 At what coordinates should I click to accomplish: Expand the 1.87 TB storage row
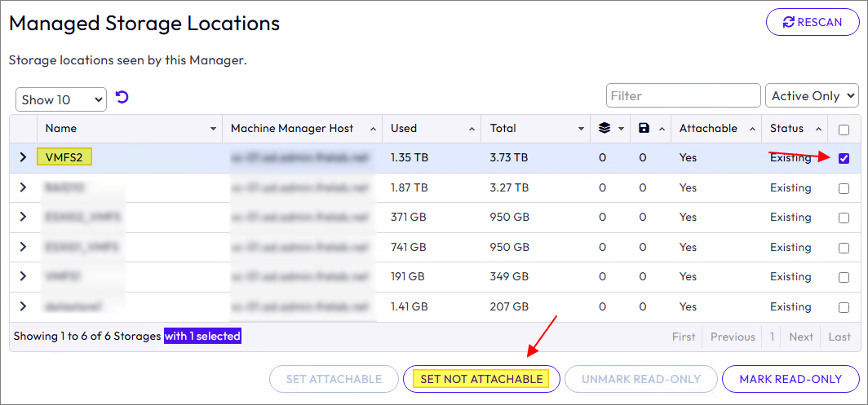(x=23, y=187)
